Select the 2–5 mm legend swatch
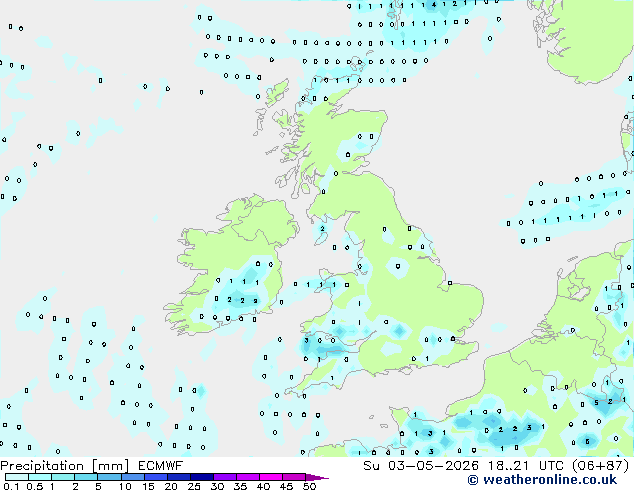Image resolution: width=634 pixels, height=490 pixels. 86,477
